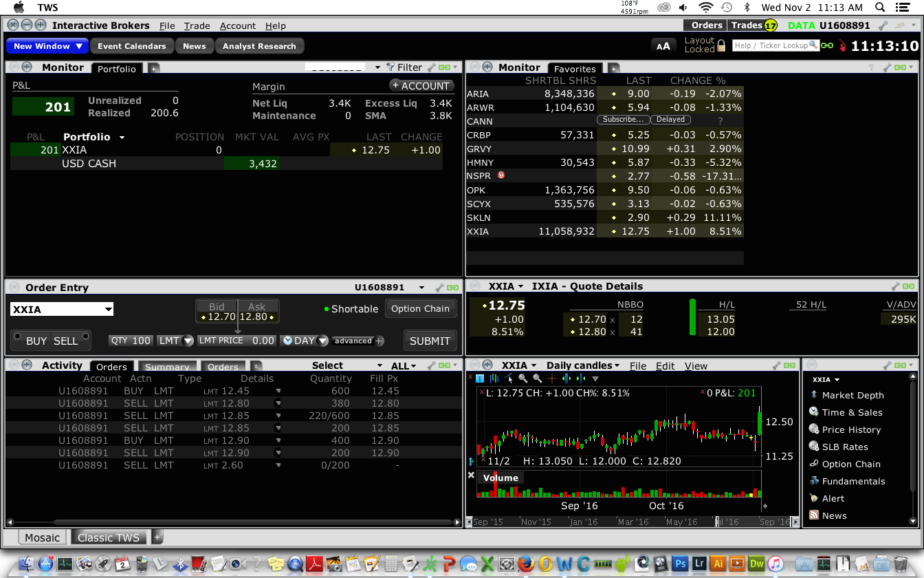Image resolution: width=924 pixels, height=578 pixels.
Task: Close the Volume sub-chart with its X
Action: click(x=471, y=475)
